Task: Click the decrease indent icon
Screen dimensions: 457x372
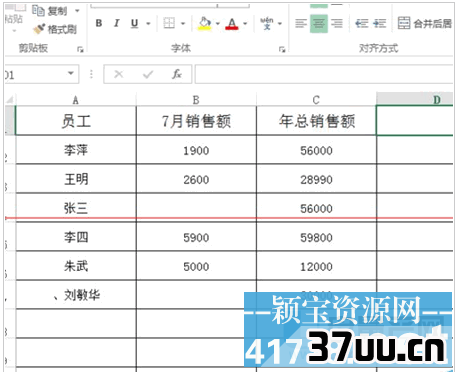Action: pos(362,23)
